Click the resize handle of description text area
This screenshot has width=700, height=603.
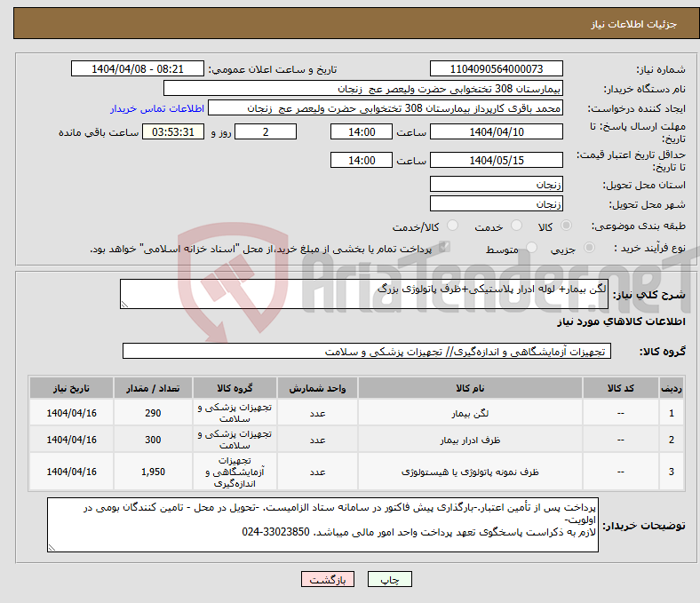(124, 305)
